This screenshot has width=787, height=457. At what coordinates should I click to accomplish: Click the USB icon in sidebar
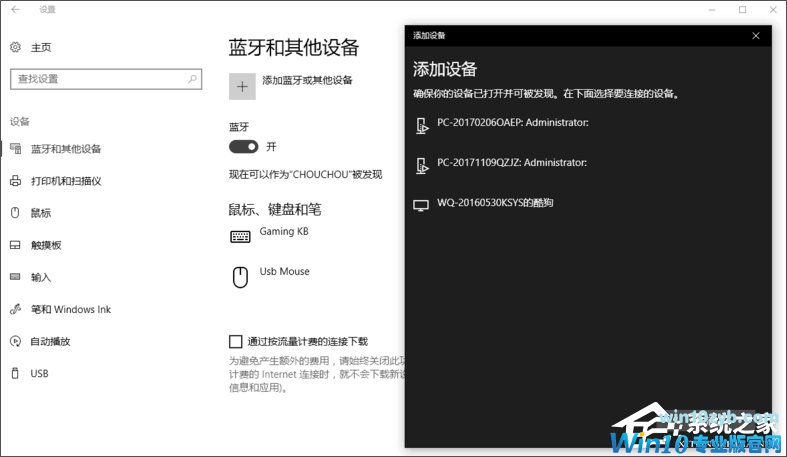coord(16,373)
